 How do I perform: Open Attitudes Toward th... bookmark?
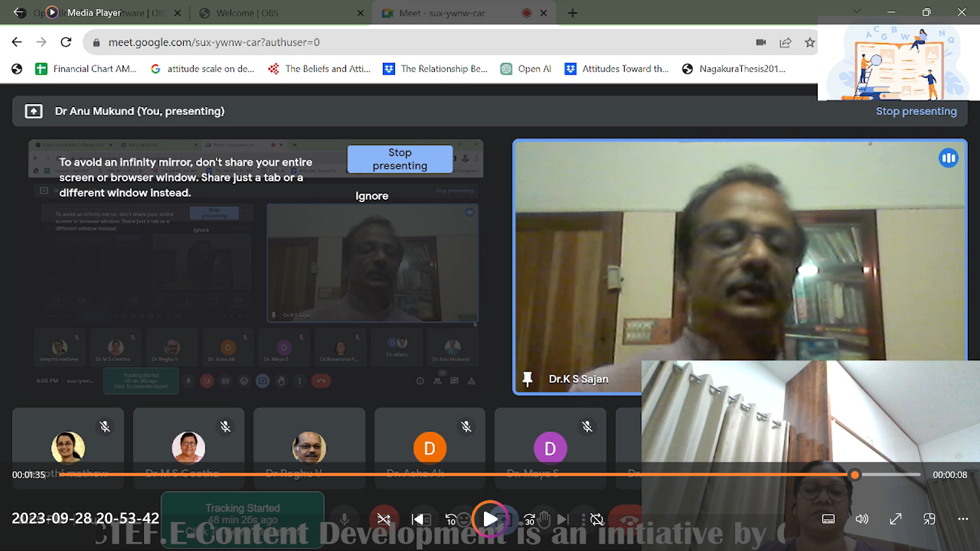(617, 69)
